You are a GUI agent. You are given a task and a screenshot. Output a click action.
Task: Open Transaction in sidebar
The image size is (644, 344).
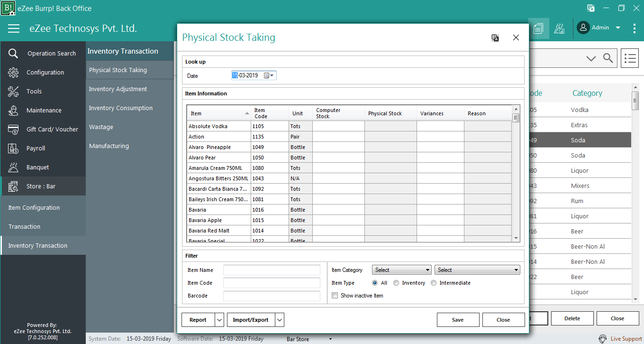pos(43,226)
